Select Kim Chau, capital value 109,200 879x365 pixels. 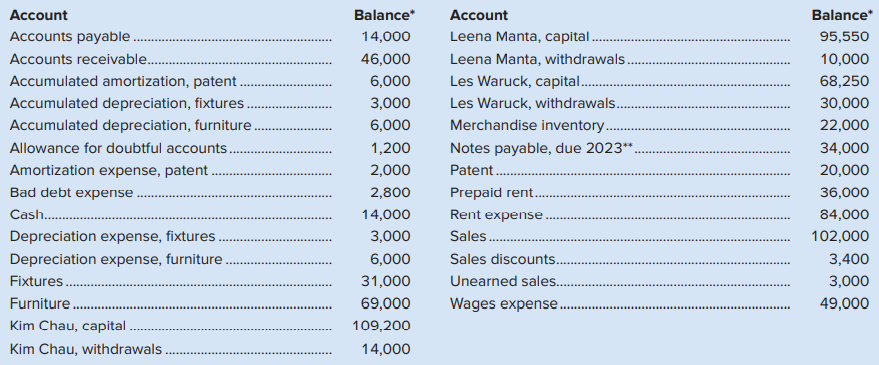point(381,326)
